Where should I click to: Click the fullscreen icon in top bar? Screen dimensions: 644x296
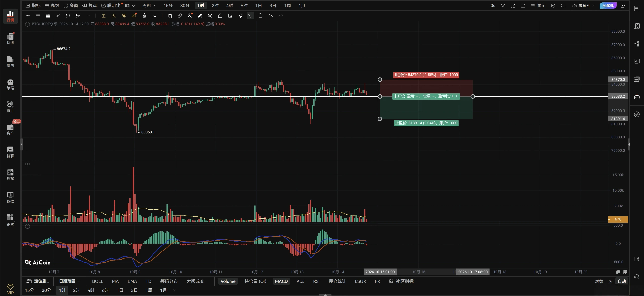click(x=563, y=6)
